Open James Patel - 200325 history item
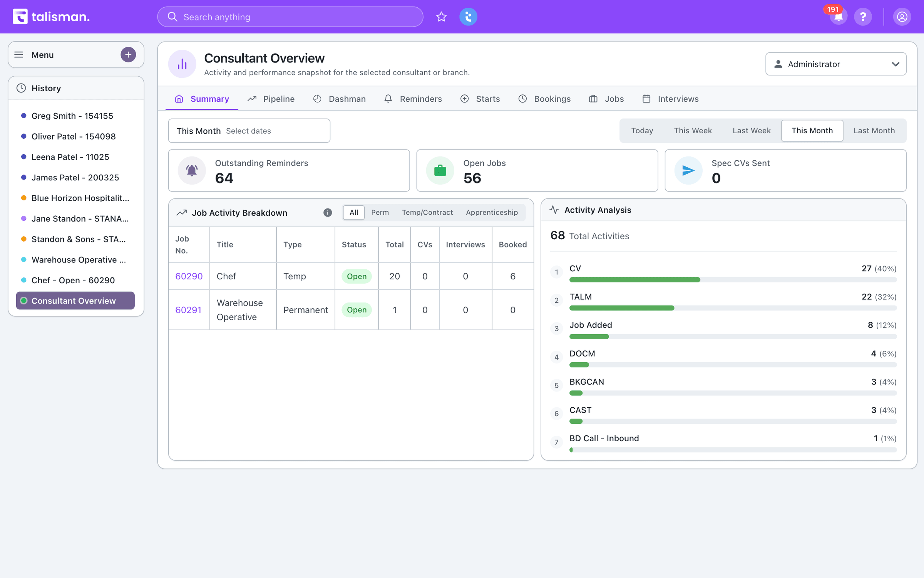Viewport: 924px width, 578px height. tap(75, 178)
